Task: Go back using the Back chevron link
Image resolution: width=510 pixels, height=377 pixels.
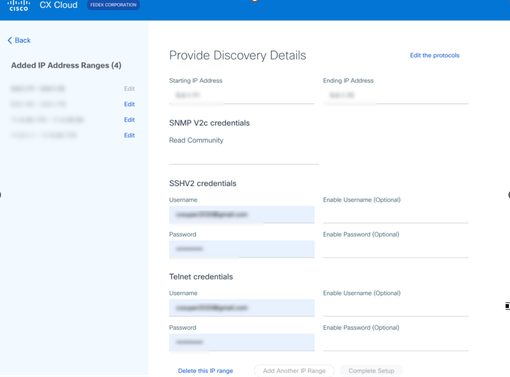Action: 19,40
